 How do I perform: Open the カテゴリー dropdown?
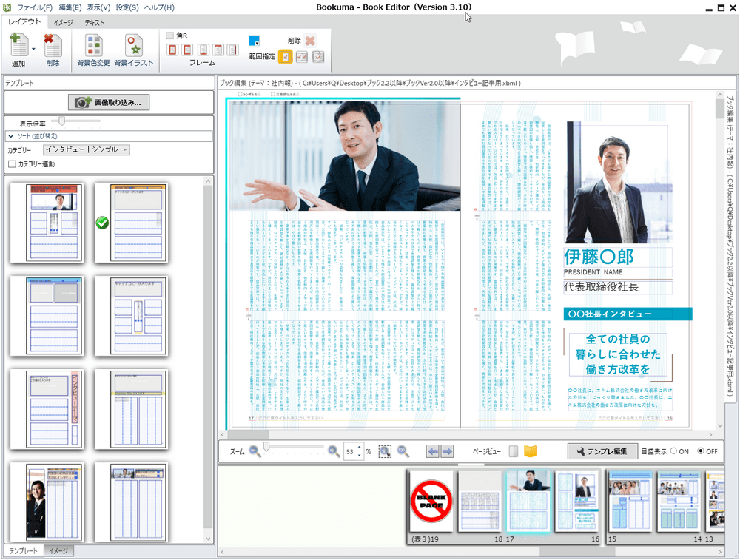point(86,149)
